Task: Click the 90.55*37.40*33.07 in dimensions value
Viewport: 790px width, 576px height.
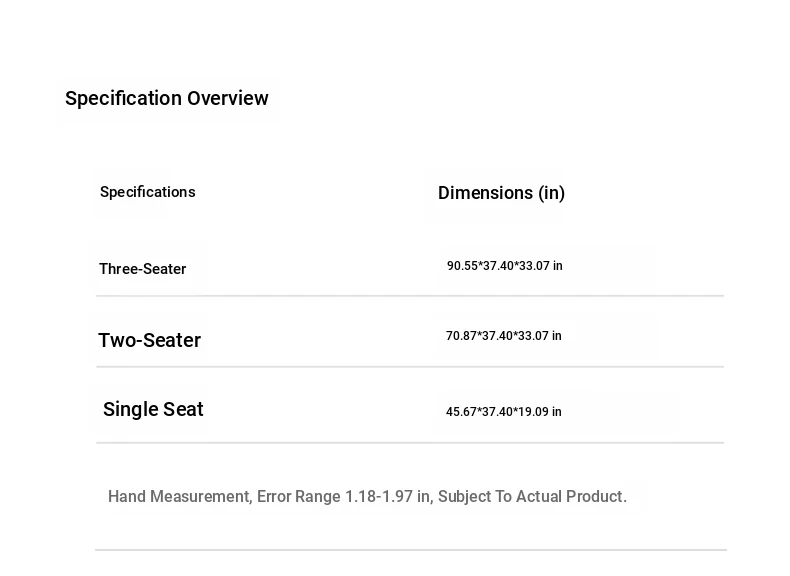Action: (504, 266)
